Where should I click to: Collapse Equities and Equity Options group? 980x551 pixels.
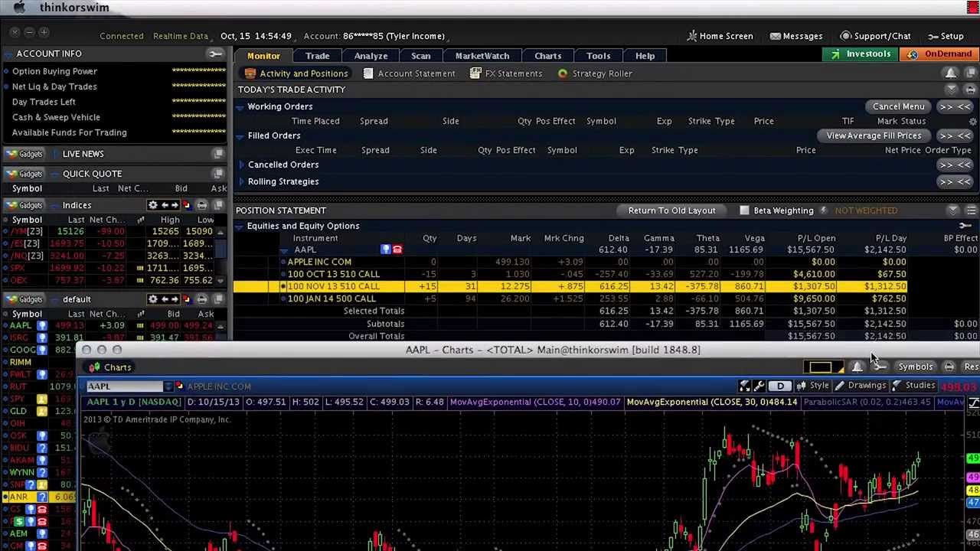[x=240, y=227]
